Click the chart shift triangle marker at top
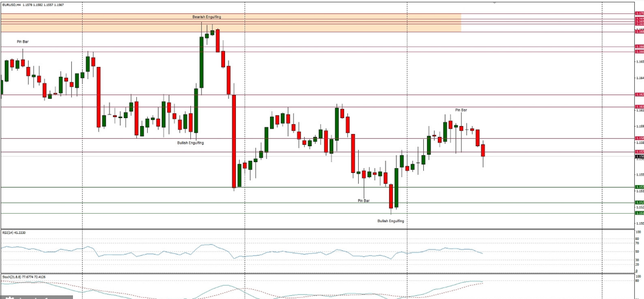644x299 pixels. (x=494, y=2)
